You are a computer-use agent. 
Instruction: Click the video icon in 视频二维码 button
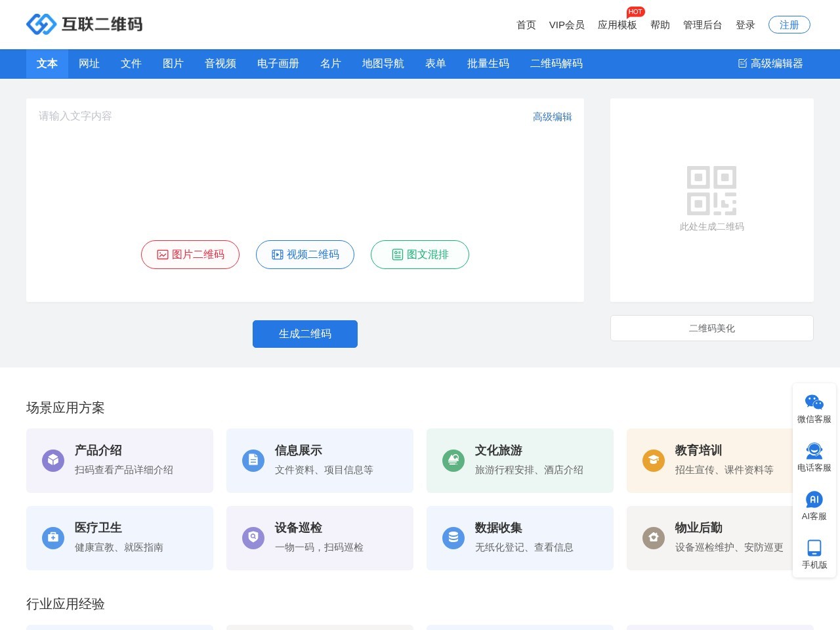[278, 255]
